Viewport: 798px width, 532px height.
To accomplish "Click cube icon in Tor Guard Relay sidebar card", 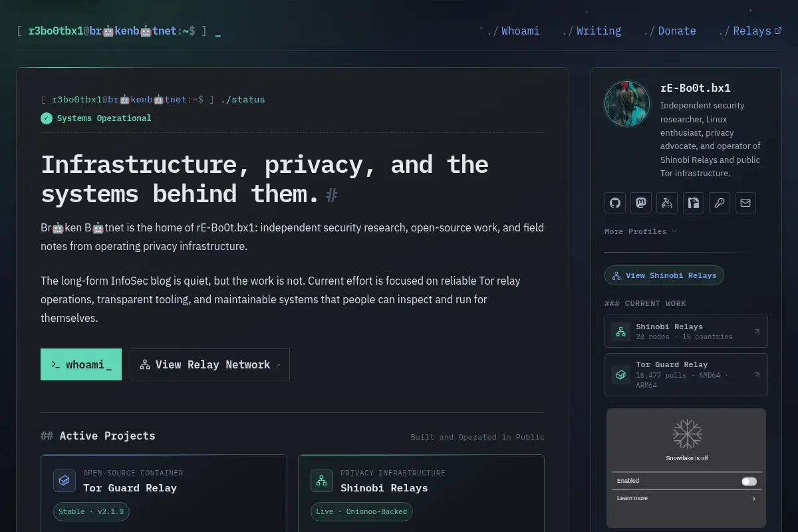I will click(x=620, y=375).
